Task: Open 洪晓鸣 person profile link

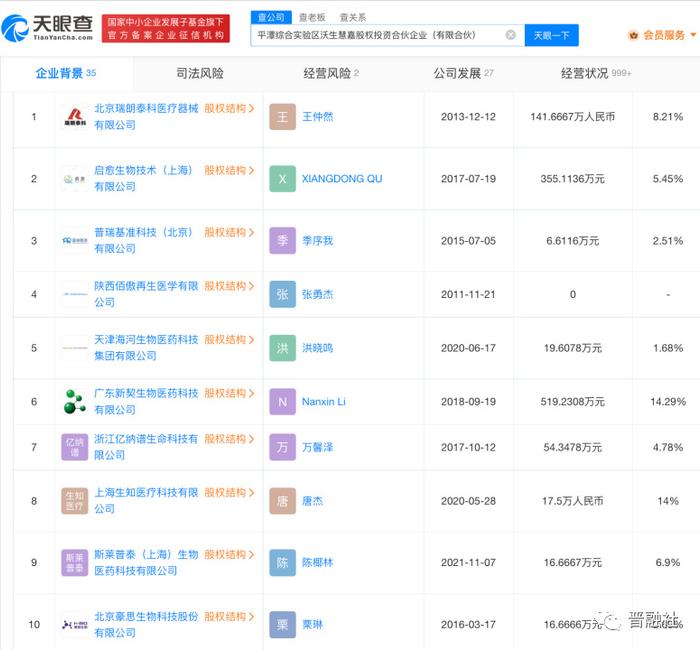Action: point(317,348)
